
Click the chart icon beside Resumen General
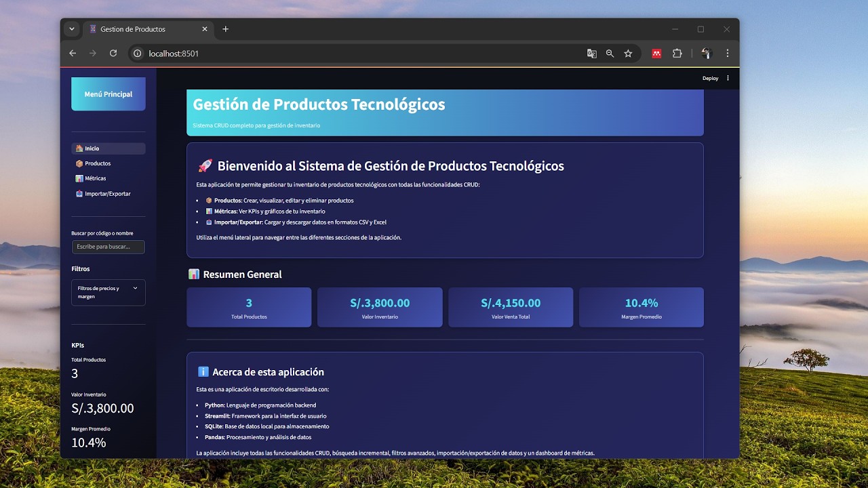coord(193,274)
